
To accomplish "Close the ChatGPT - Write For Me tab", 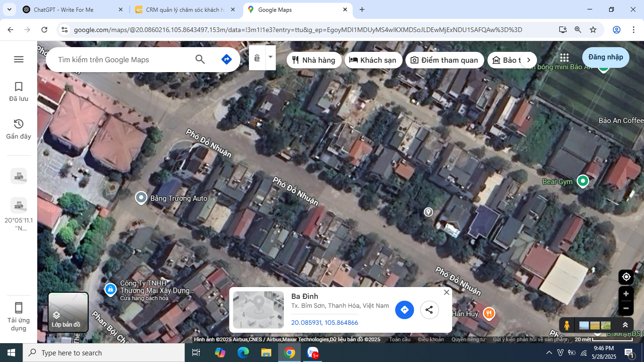I will [x=120, y=9].
